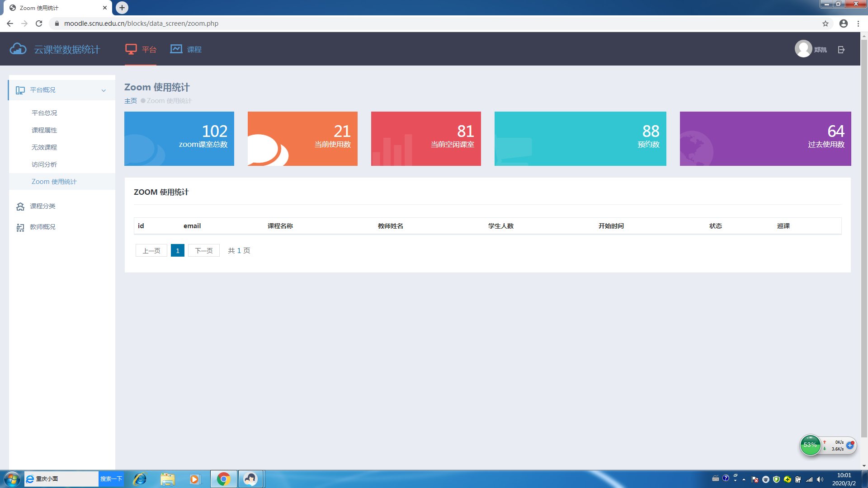Click the logout icon in the header
Screen dimensions: 868x488
[x=841, y=50]
